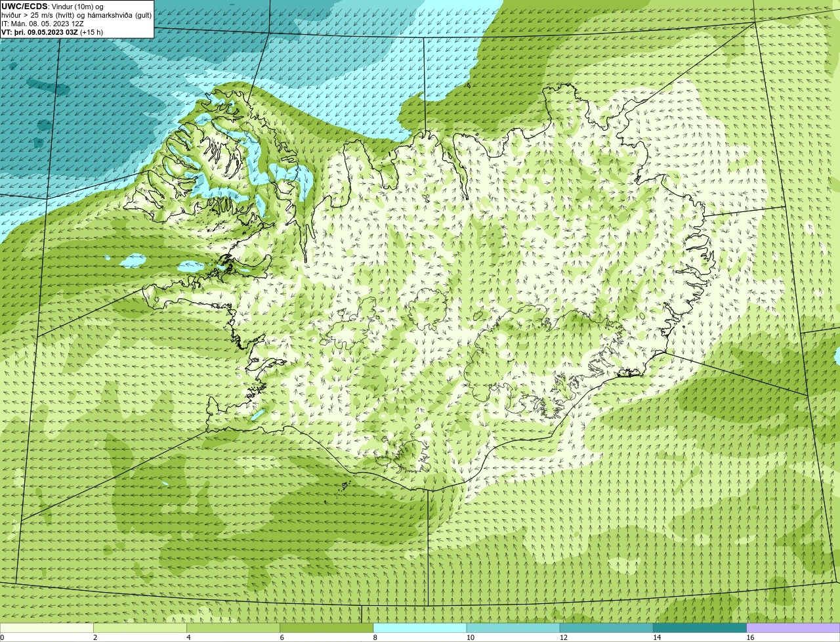840x642 pixels.
Task: Click the legend scale value '4'
Action: [189, 637]
